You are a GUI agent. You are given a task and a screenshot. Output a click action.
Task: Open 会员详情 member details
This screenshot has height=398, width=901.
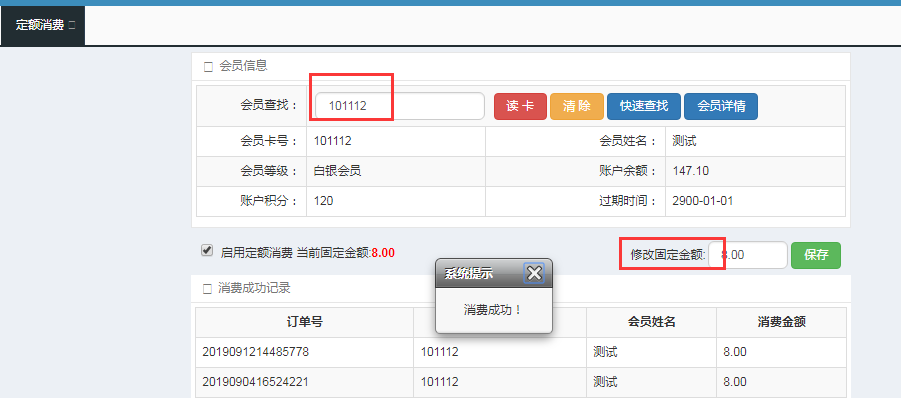pos(721,106)
